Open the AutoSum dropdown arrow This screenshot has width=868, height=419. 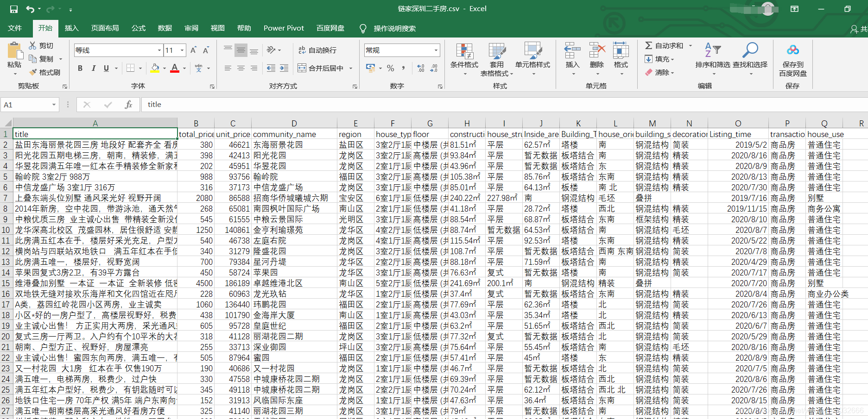point(690,45)
